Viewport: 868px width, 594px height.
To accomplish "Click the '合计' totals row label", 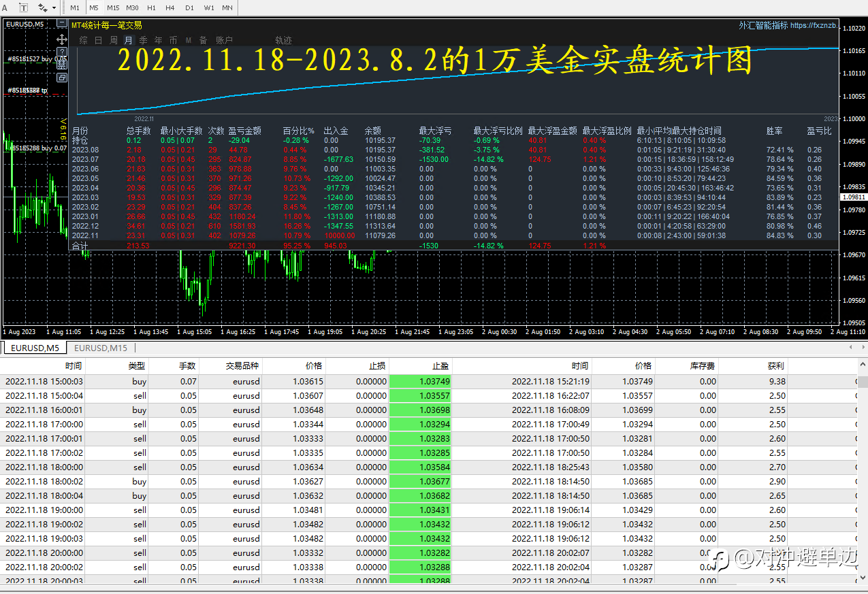I will [x=80, y=246].
